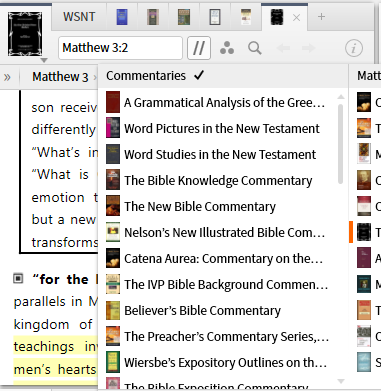Viewport: 381px width, 391px height.
Task: Open The Bible Knowledge Commentary
Action: click(x=218, y=181)
